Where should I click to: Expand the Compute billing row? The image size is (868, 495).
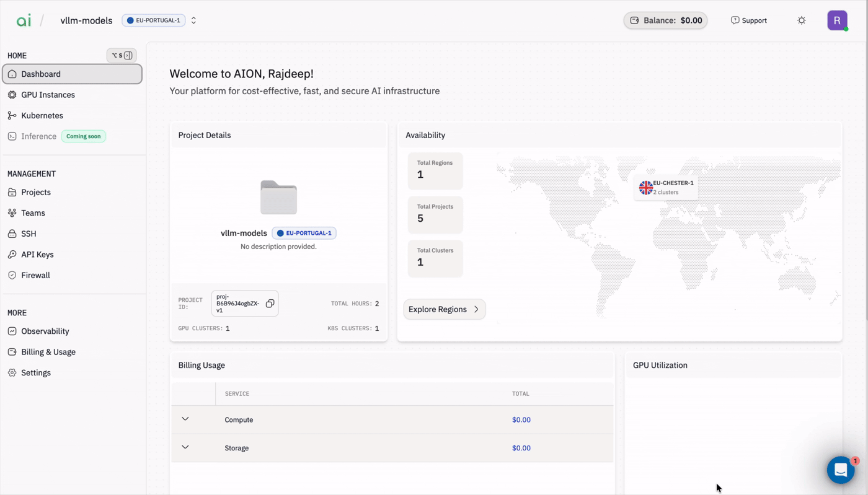point(185,419)
